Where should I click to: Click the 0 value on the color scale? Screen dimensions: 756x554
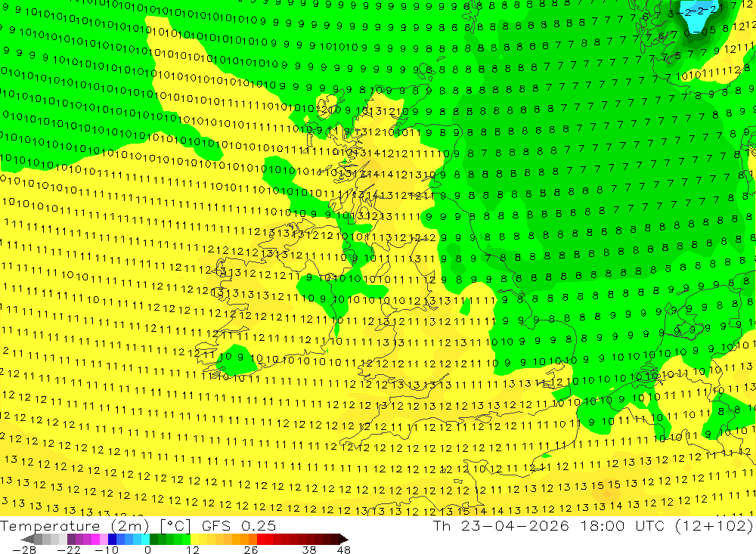click(147, 549)
